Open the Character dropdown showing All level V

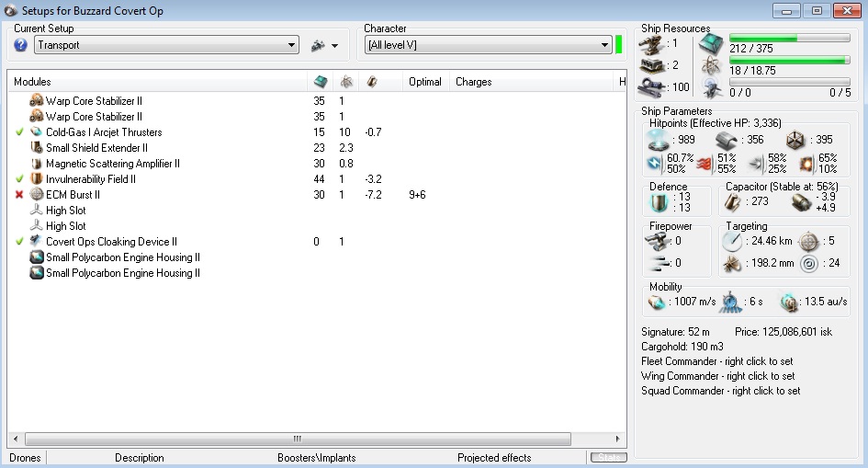pos(489,45)
